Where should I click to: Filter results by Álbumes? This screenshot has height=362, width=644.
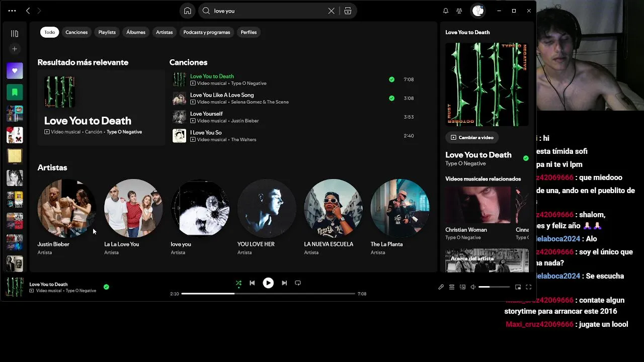tap(136, 32)
